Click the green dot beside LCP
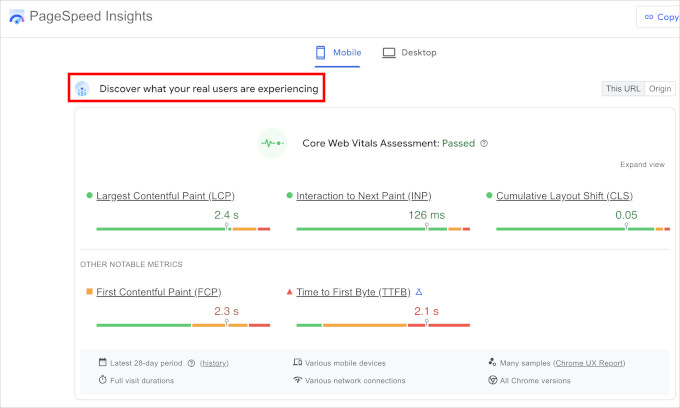This screenshot has width=680, height=408. (x=89, y=196)
